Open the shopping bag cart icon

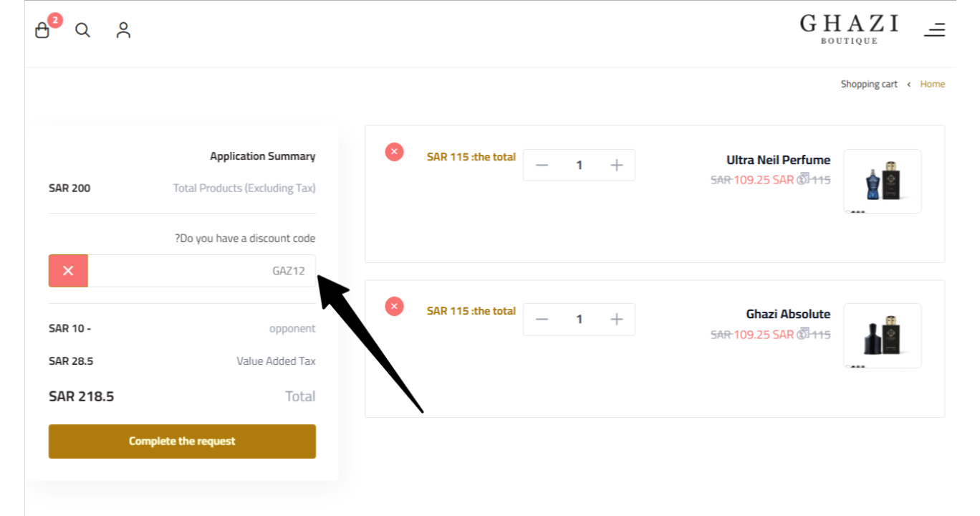43,30
